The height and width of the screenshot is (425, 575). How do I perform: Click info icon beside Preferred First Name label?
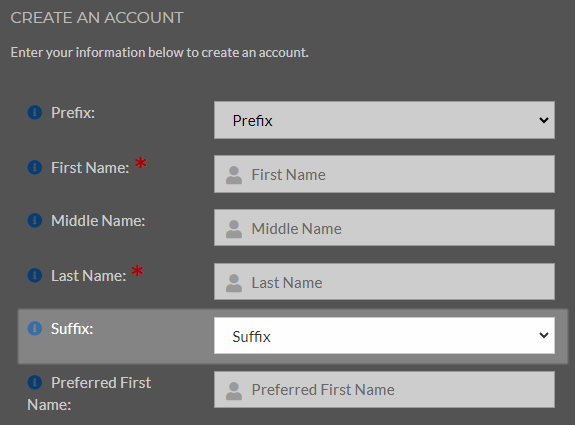point(35,382)
